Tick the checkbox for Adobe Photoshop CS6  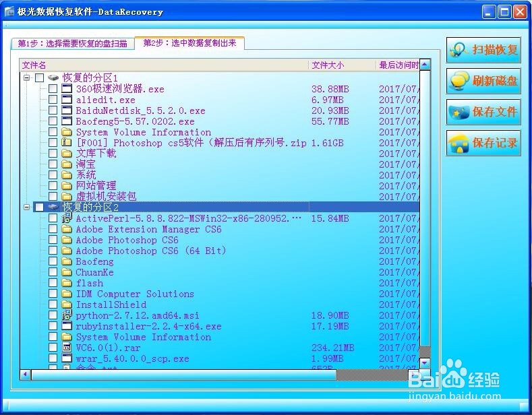tap(53, 240)
